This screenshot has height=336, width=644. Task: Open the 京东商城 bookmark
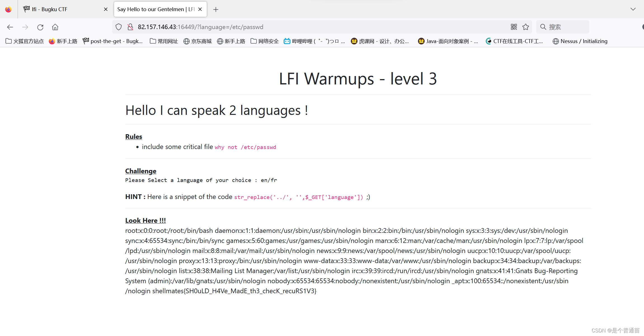[x=198, y=41]
